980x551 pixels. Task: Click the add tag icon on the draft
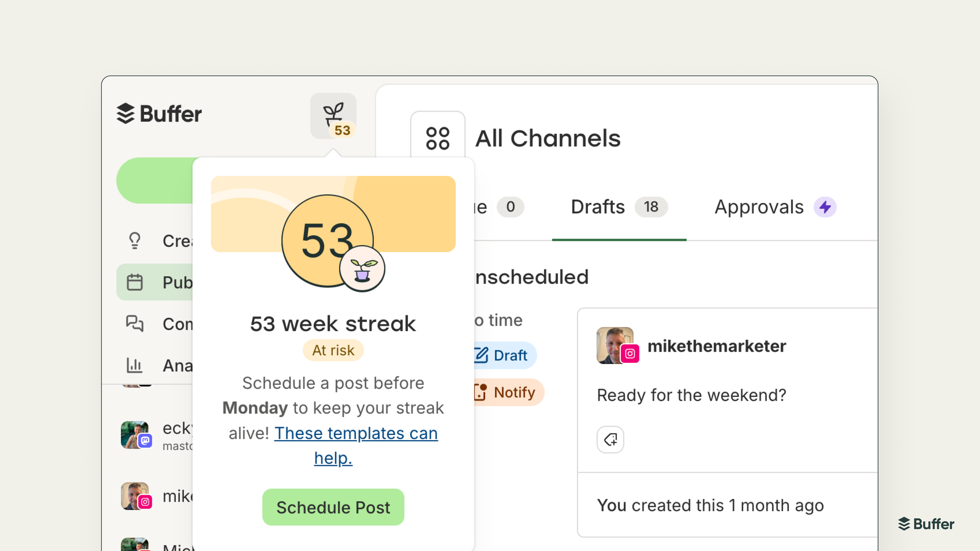click(610, 439)
